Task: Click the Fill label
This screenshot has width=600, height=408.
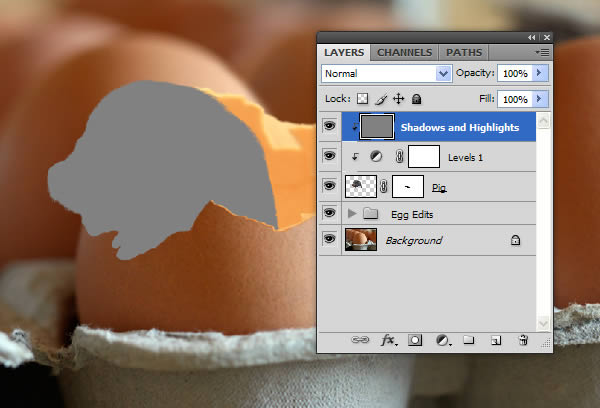Action: tap(486, 99)
